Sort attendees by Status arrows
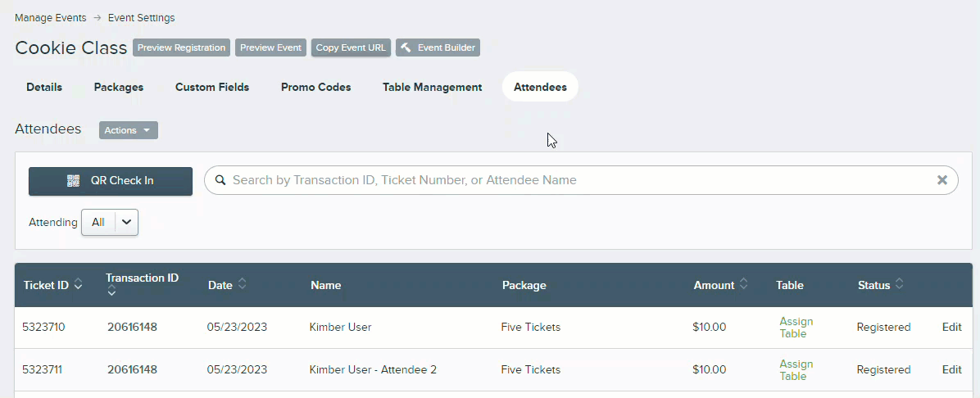The width and height of the screenshot is (980, 398). click(x=899, y=284)
